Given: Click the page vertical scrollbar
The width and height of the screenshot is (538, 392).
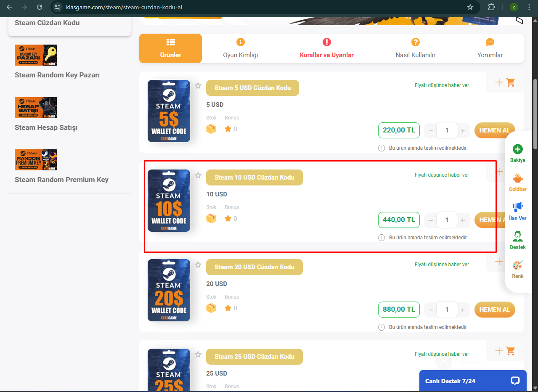Looking at the screenshot, I should click(x=535, y=114).
